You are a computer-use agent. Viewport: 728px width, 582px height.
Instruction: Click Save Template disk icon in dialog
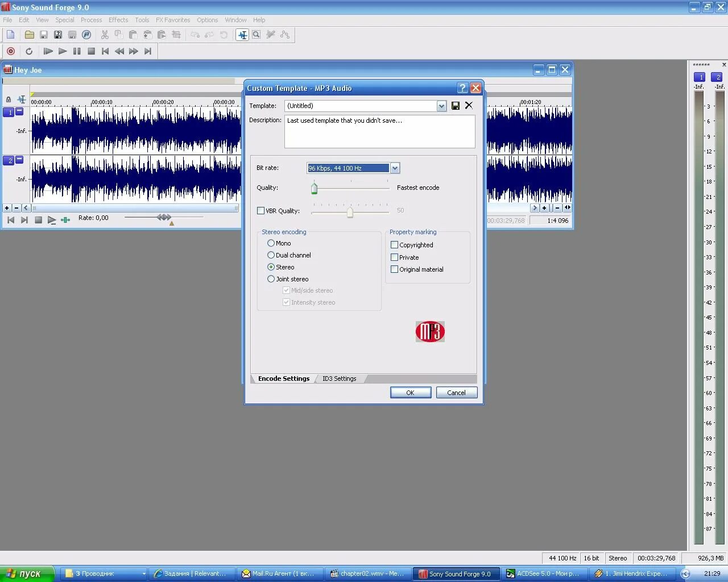pyautogui.click(x=456, y=106)
